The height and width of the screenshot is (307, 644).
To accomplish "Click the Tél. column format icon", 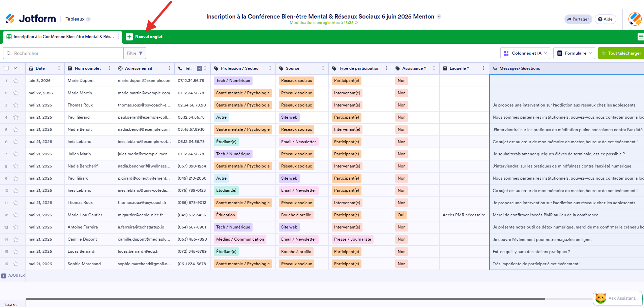I will pyautogui.click(x=199, y=68).
